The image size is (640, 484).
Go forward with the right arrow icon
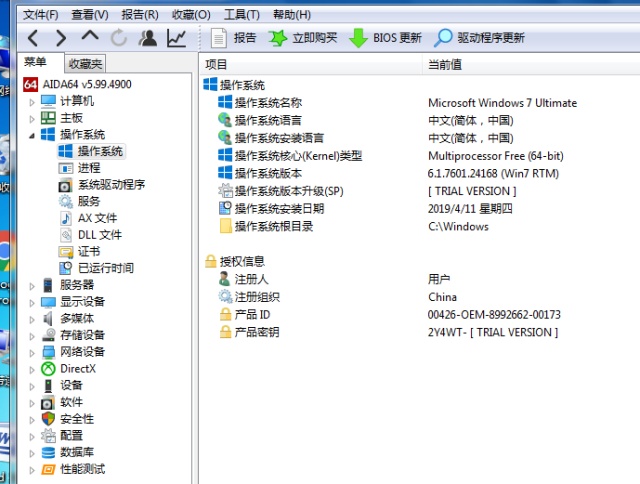coord(61,38)
